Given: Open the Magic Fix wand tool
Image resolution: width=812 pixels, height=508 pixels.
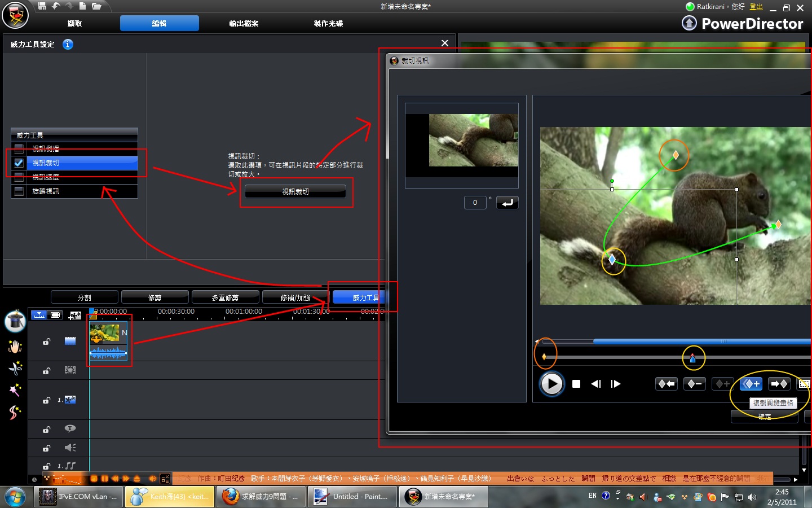Looking at the screenshot, I should [x=15, y=389].
